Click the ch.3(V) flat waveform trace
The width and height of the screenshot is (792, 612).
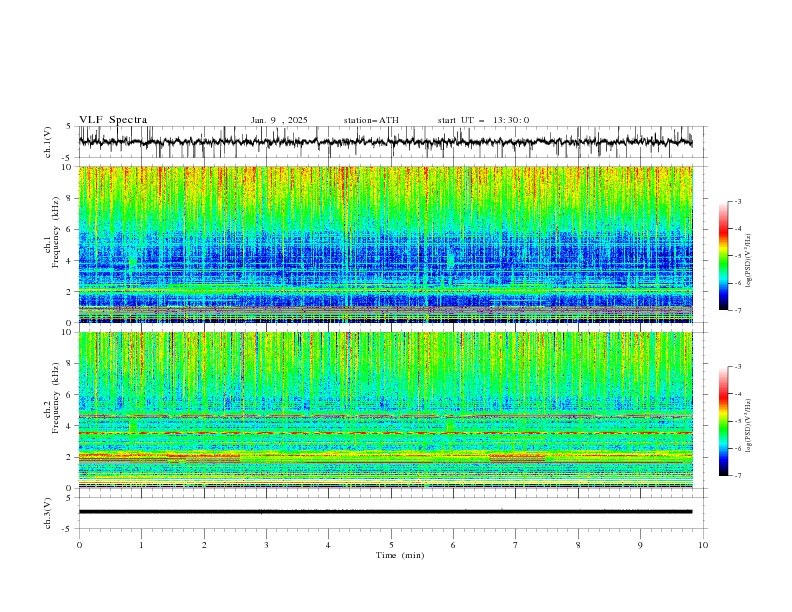pyautogui.click(x=385, y=512)
